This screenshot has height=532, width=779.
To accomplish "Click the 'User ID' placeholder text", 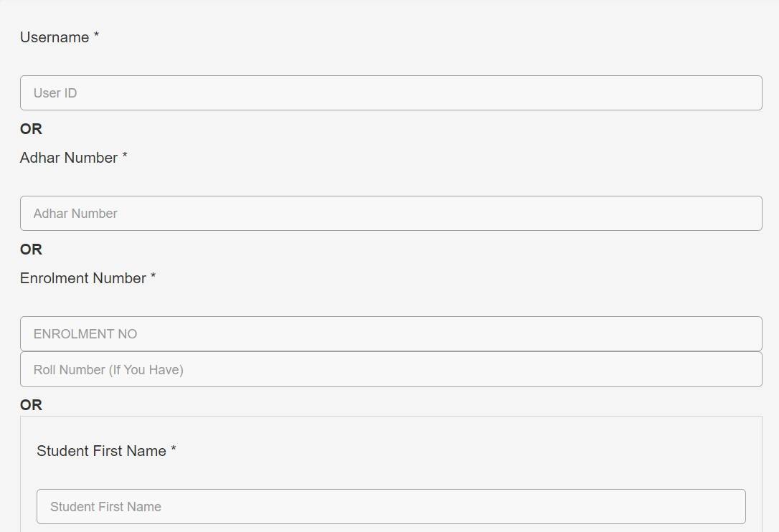I will [x=55, y=93].
